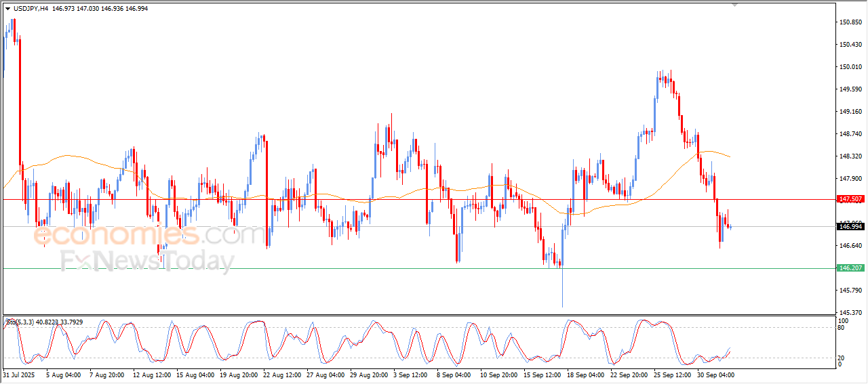Click the 145.790 price axis label

coord(850,291)
